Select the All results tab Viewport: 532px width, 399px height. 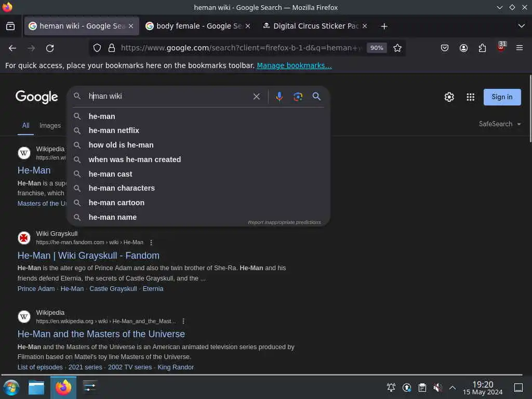point(26,126)
